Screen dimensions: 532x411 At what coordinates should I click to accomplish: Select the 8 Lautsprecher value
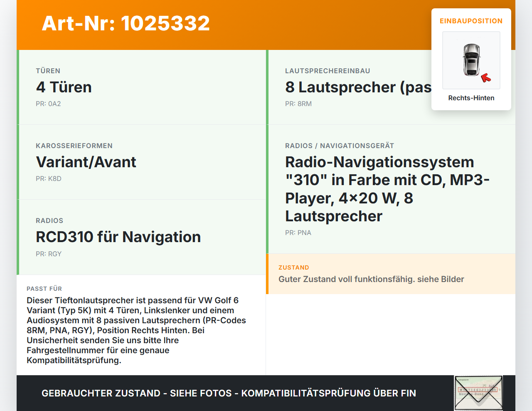point(358,87)
